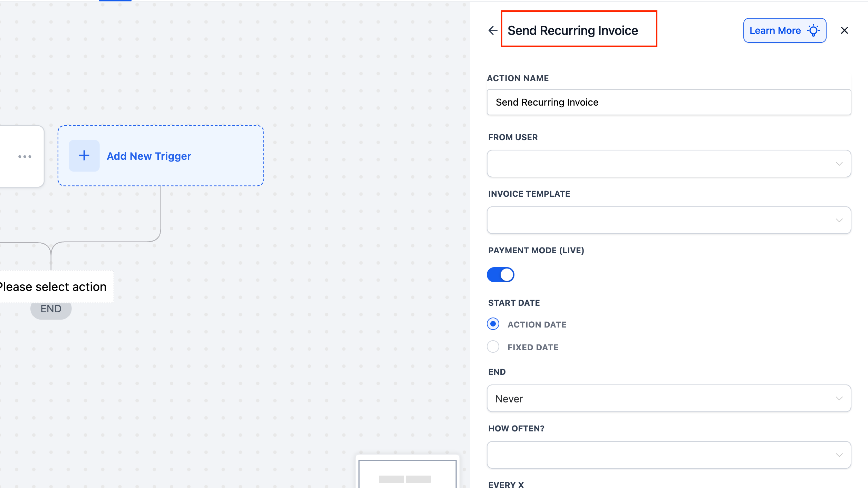
Task: Select the Action Date radio button
Action: coord(493,324)
